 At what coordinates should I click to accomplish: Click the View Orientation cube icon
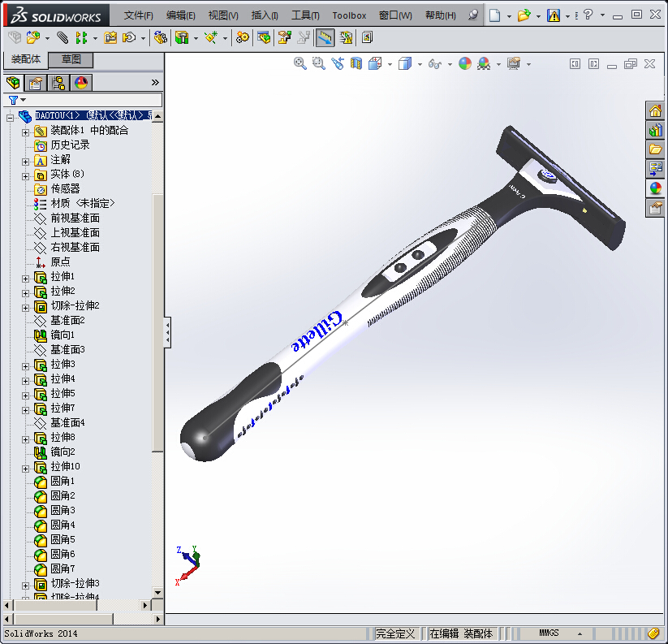pyautogui.click(x=375, y=64)
